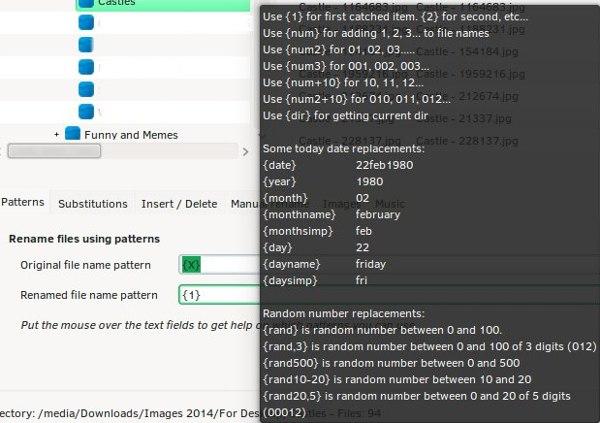Focus the Original file name pattern field
The image size is (600, 423).
point(218,265)
